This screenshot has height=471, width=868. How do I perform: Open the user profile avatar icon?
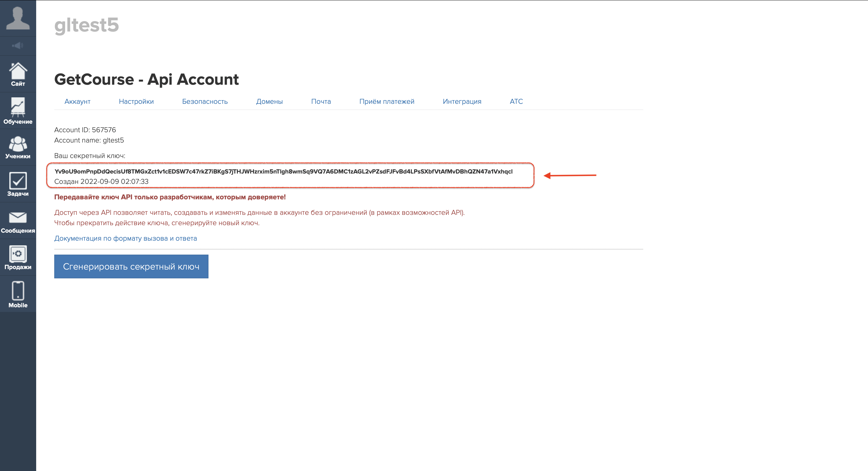click(x=18, y=18)
